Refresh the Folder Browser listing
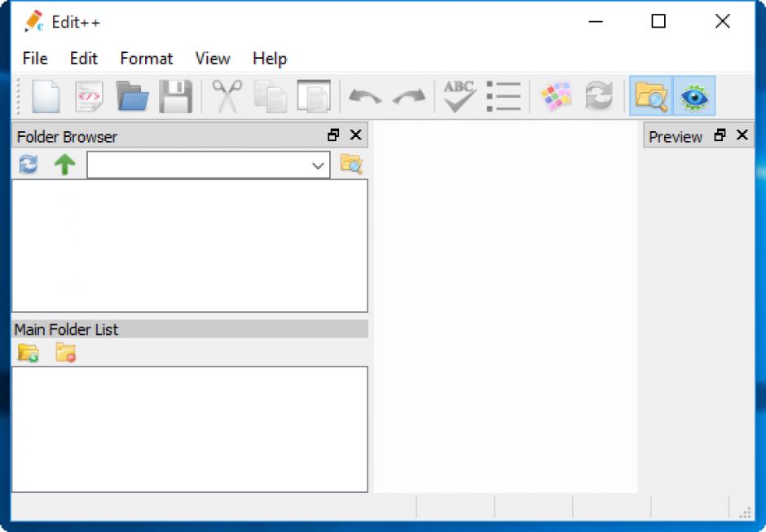 29,164
